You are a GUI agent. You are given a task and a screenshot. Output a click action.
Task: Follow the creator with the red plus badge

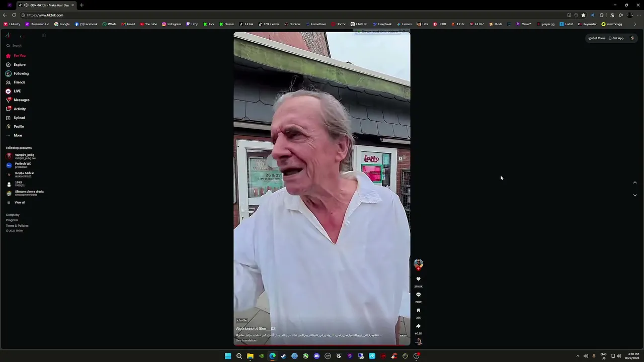[418, 269]
